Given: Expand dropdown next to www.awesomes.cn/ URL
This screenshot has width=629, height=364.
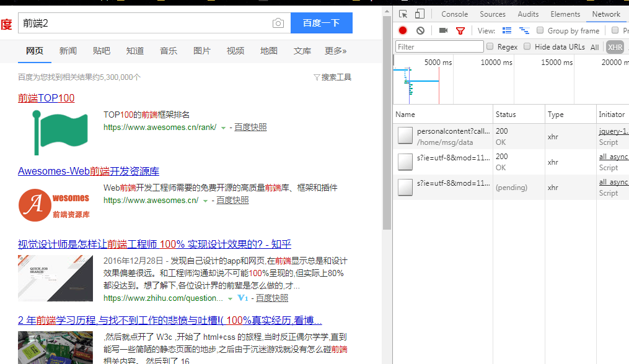Looking at the screenshot, I should pos(205,201).
